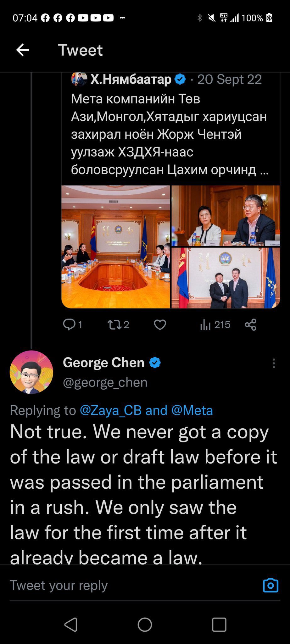Screen dimensions: 290x644
Task: Attach a photo with camera icon
Action: point(270,585)
